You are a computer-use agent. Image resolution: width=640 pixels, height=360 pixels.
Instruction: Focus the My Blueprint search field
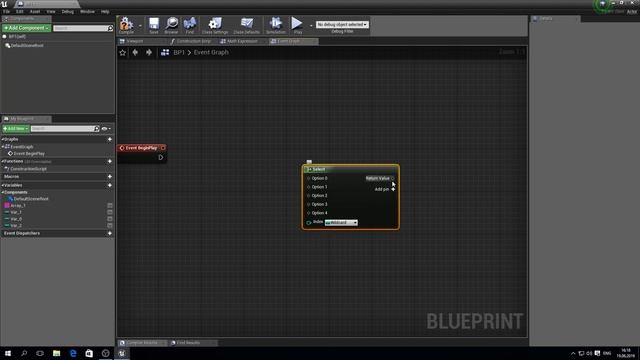(x=64, y=129)
